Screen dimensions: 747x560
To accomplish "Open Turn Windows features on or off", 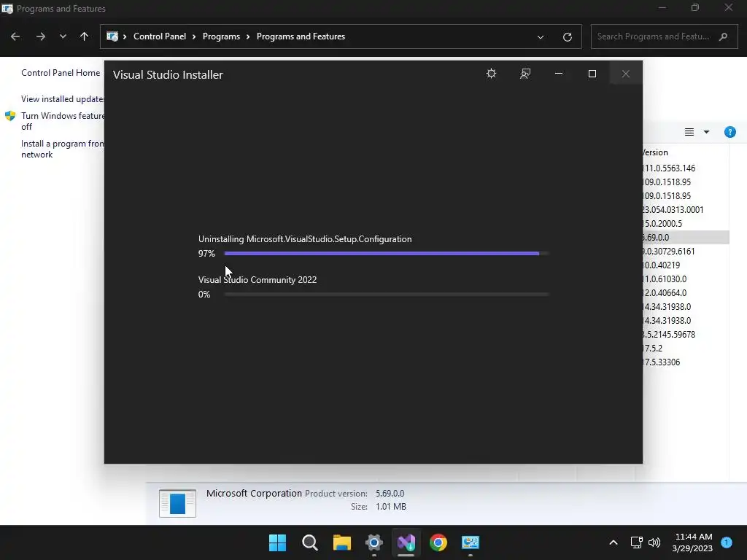I will [x=63, y=121].
